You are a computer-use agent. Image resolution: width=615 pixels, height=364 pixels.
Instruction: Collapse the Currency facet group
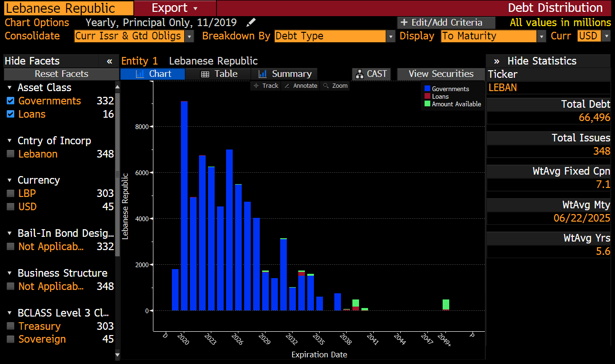point(9,180)
